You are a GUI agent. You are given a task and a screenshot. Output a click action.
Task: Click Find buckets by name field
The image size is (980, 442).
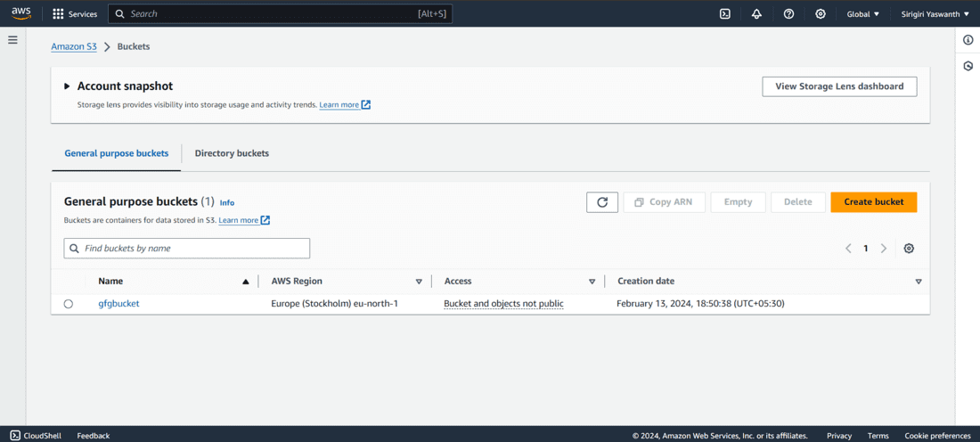tap(187, 249)
